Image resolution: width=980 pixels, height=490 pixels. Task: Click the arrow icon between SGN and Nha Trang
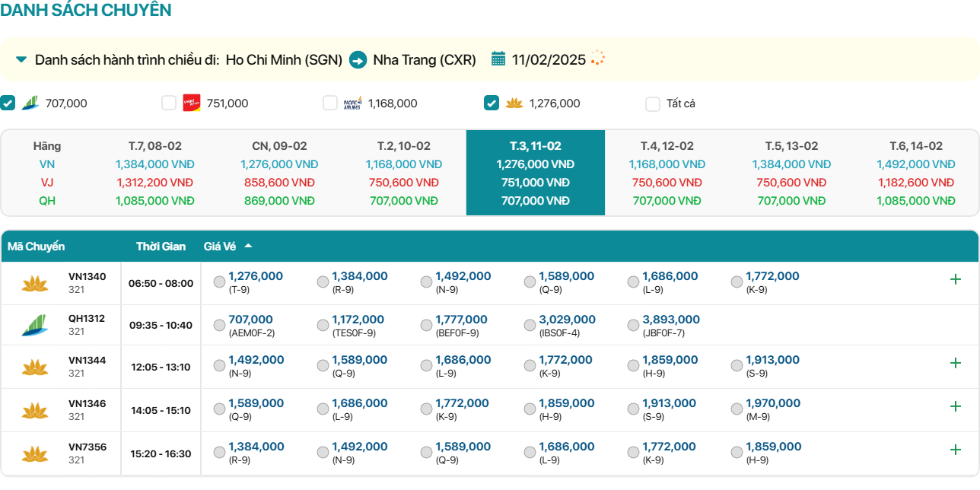tap(358, 59)
